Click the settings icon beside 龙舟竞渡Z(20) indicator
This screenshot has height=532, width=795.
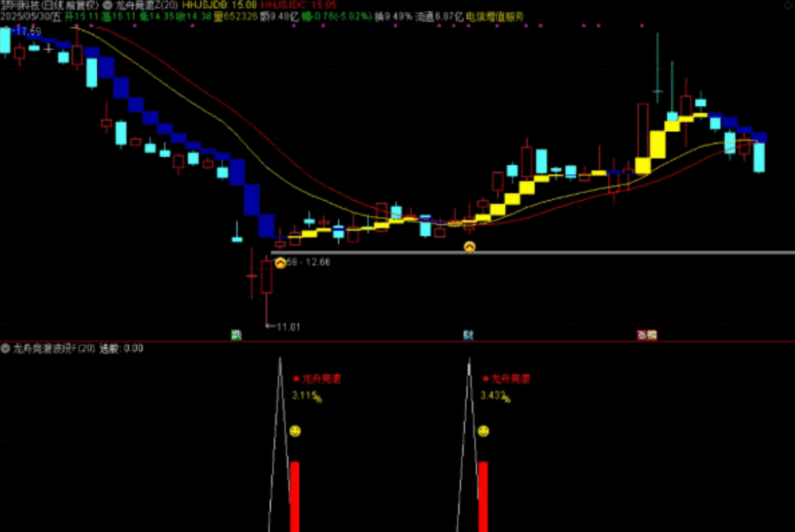(108, 5)
